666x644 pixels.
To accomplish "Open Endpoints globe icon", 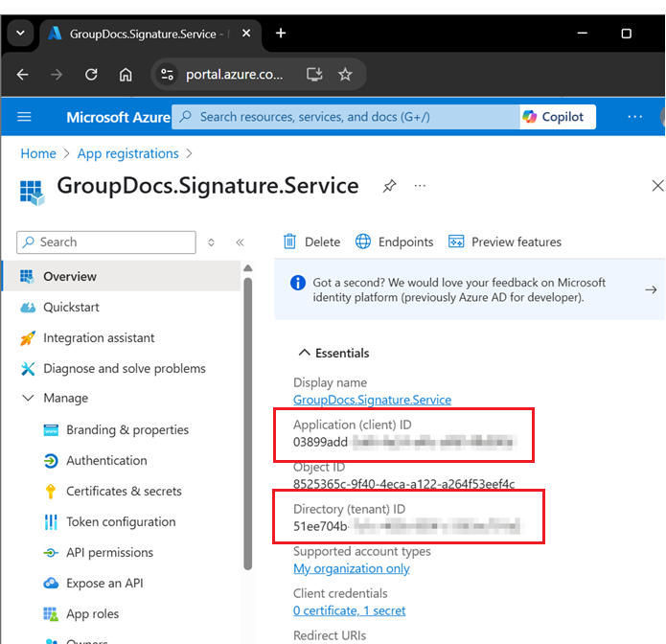I will click(x=363, y=242).
